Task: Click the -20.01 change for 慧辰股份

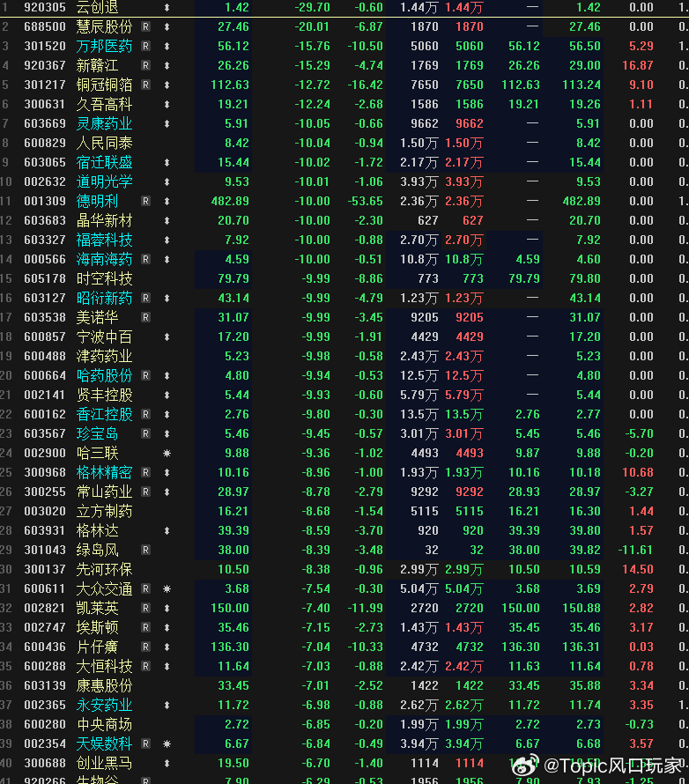Action: click(312, 27)
